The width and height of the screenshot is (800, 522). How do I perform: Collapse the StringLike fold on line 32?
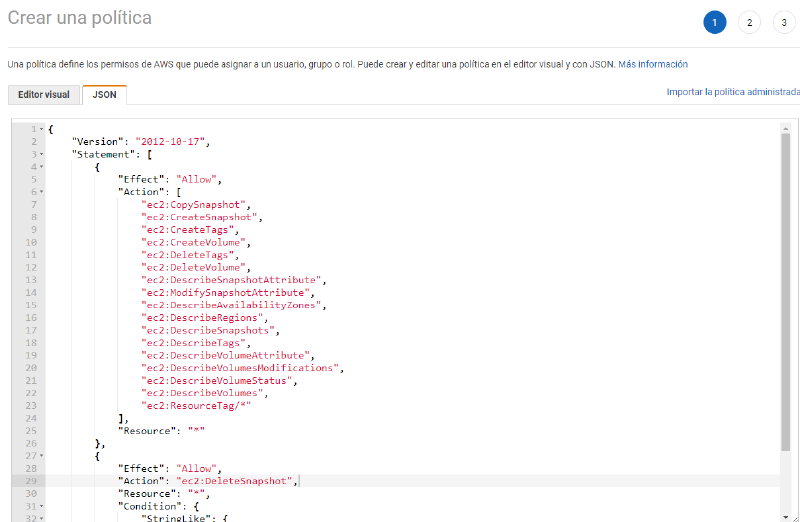pyautogui.click(x=41, y=518)
